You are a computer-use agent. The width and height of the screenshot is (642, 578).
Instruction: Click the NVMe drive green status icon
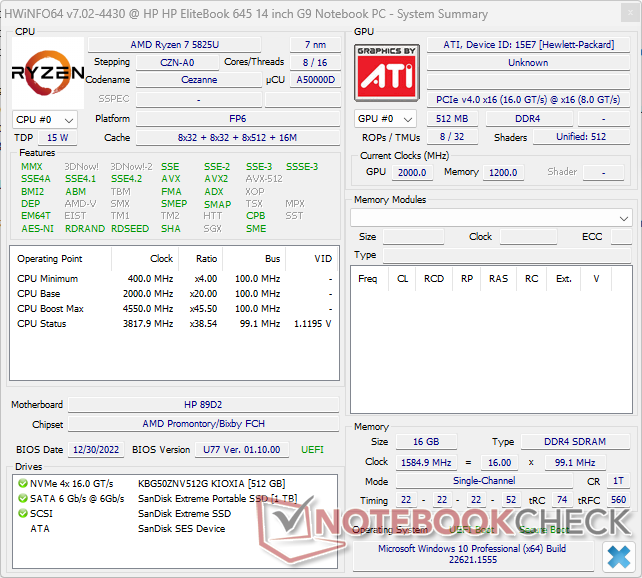(x=22, y=482)
